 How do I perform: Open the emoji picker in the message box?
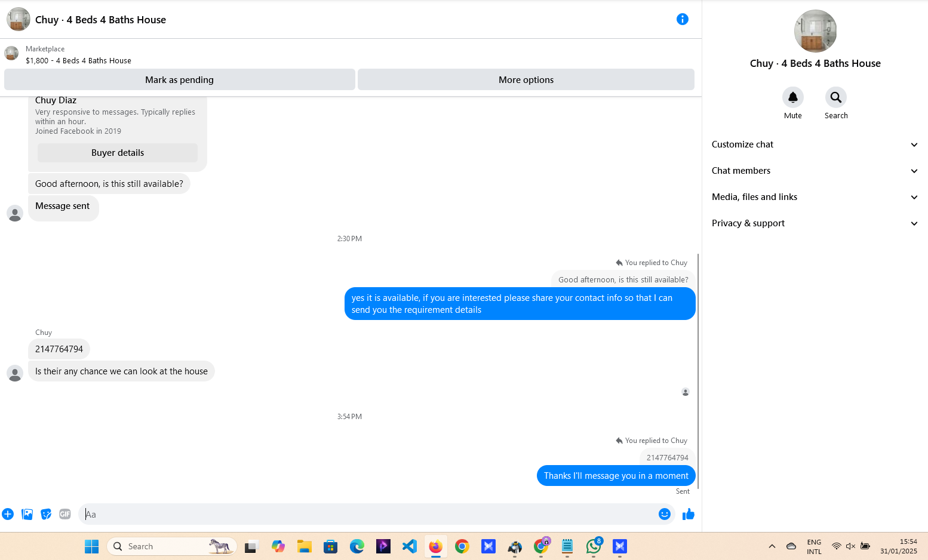(x=665, y=514)
